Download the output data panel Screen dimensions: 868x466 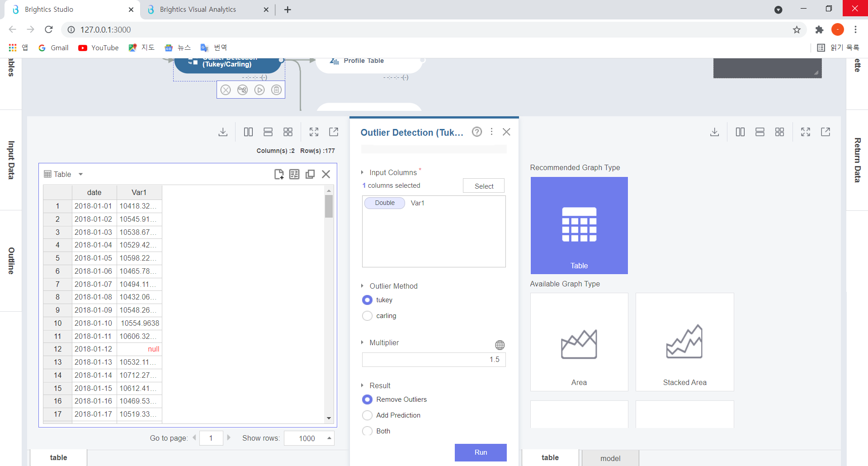point(715,132)
